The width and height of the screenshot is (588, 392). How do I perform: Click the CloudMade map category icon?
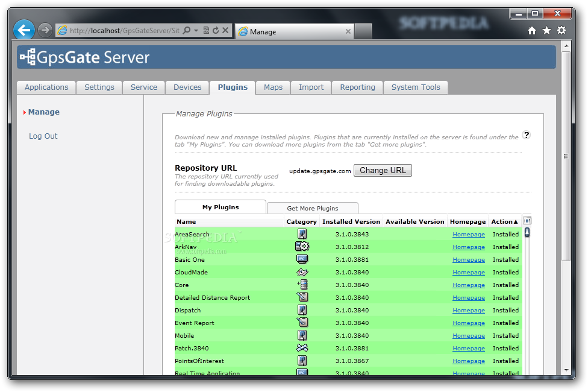(302, 272)
